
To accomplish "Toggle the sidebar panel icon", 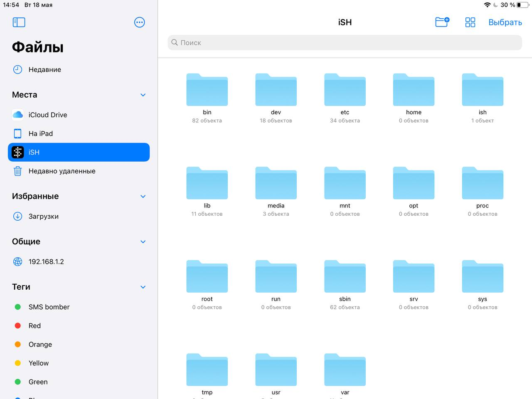I will (19, 22).
